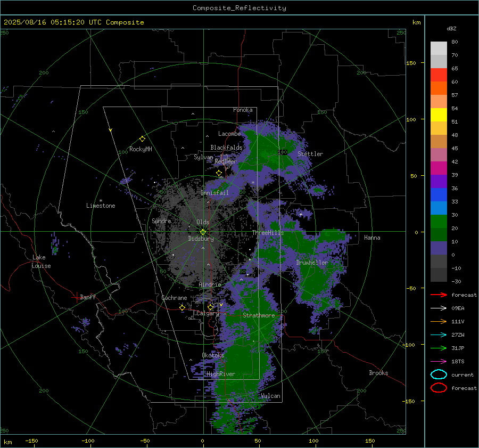Pick the yellow 51-54 dBZ swatch
Viewport: 479px width, 448px height.
pyautogui.click(x=439, y=115)
